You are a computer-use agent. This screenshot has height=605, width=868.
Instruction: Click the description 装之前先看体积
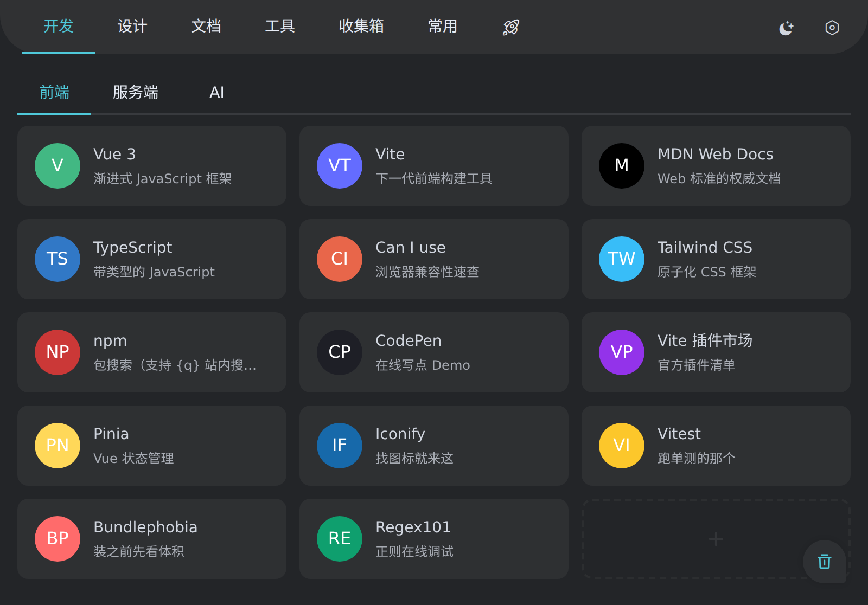[x=139, y=552]
